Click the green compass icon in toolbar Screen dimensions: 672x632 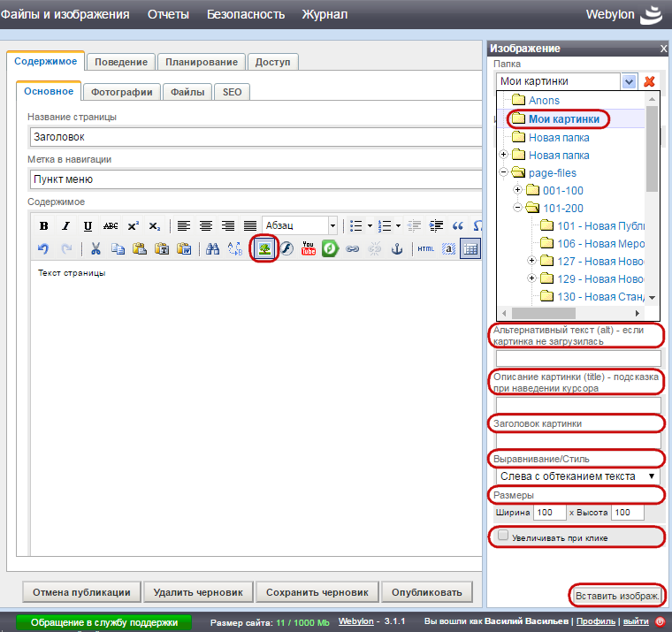pos(330,248)
